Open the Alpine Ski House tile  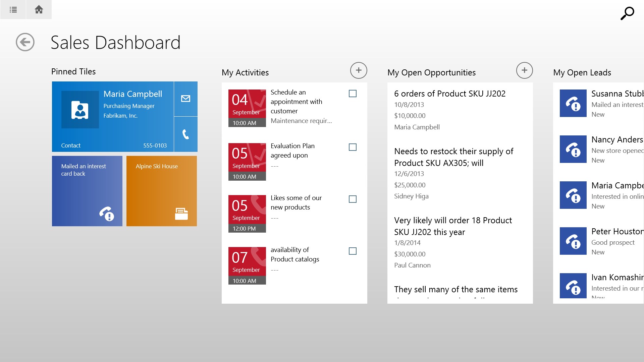click(x=162, y=191)
